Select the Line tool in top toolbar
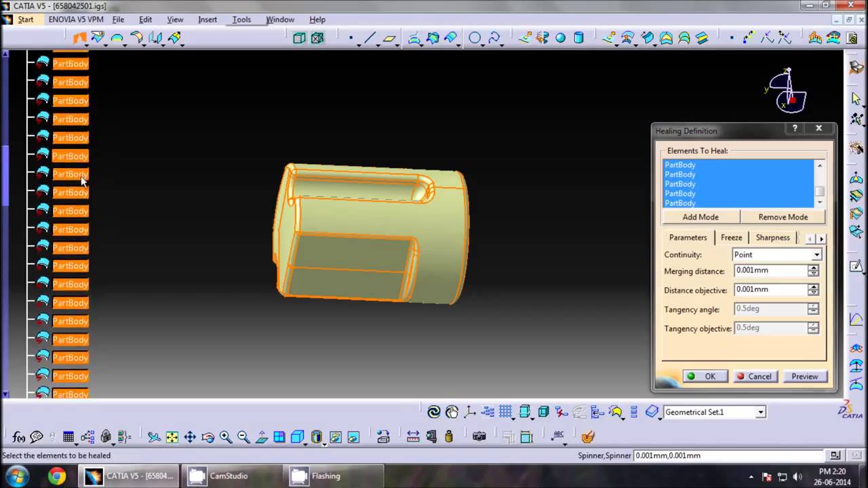 point(370,38)
